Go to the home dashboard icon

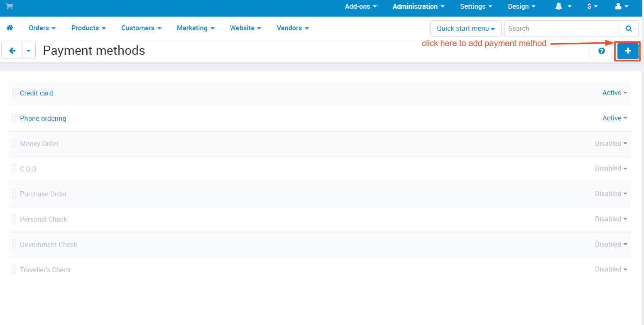click(10, 28)
